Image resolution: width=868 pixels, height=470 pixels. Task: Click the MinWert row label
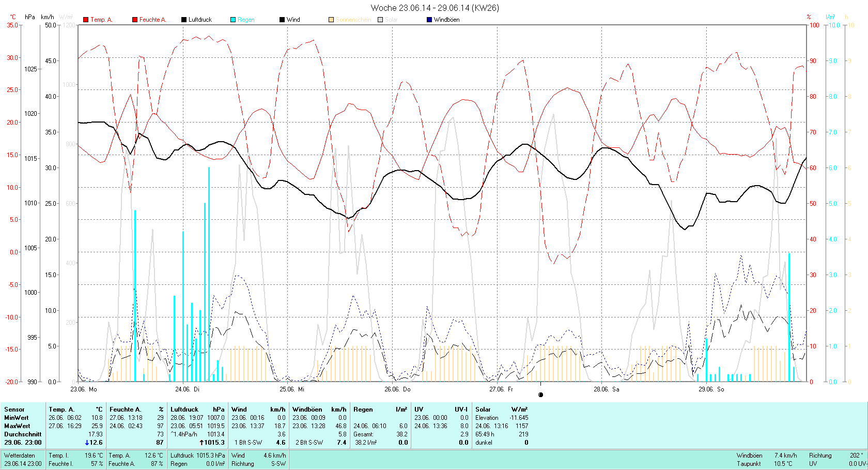tap(17, 418)
